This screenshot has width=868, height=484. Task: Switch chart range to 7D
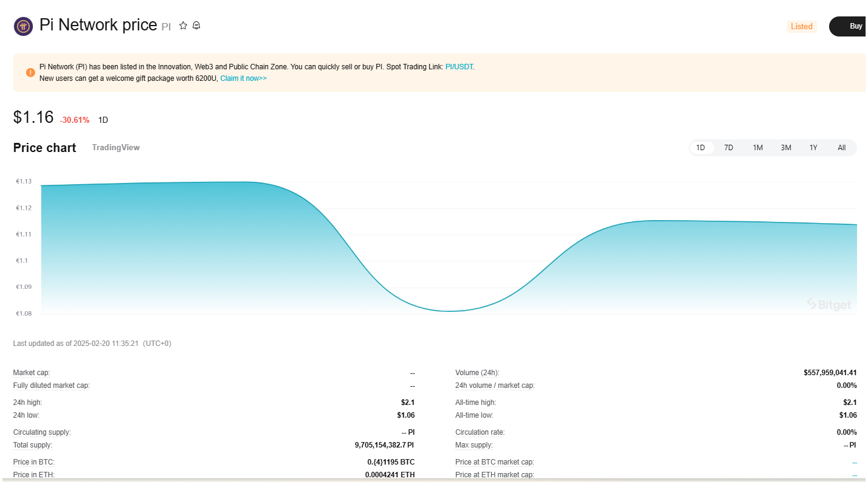click(x=728, y=148)
